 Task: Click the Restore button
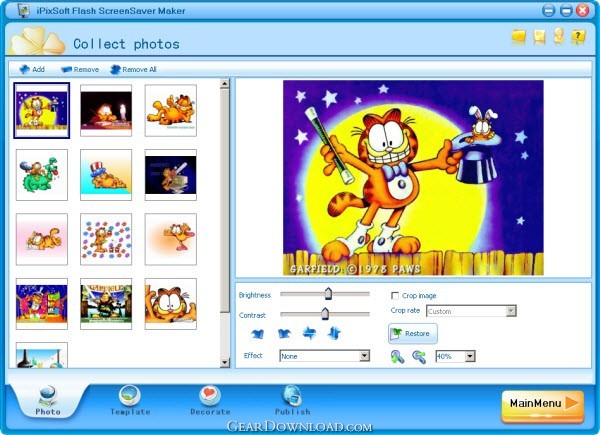pos(413,334)
